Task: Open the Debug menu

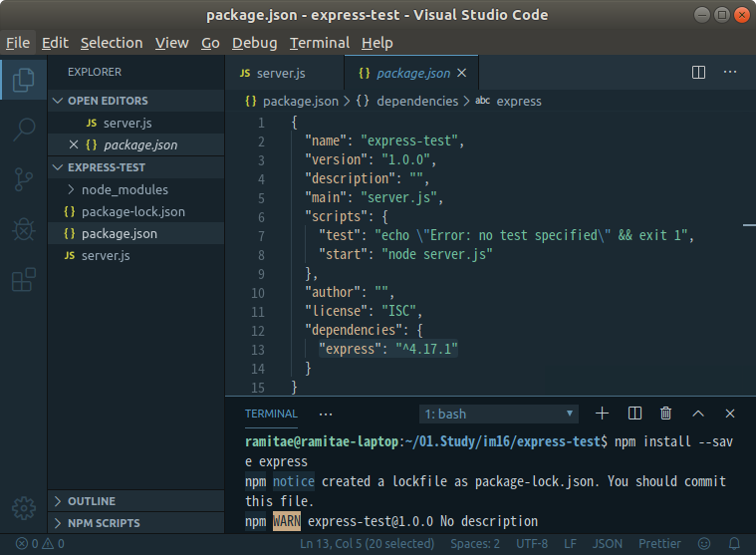Action: click(255, 43)
